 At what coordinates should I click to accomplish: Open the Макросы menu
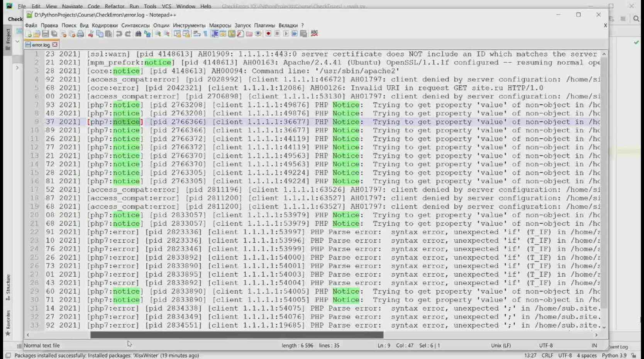click(220, 25)
